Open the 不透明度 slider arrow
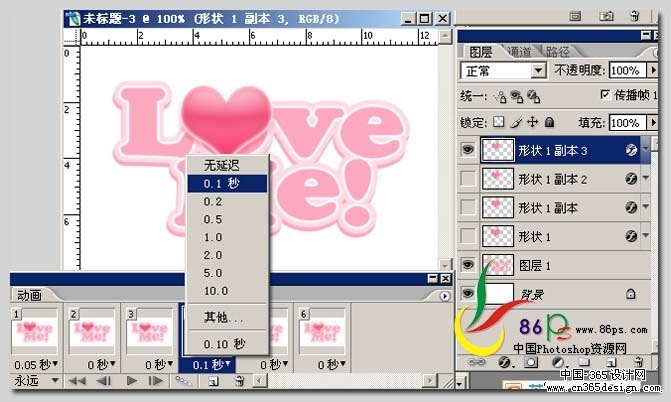This screenshot has width=671, height=402. 653,71
